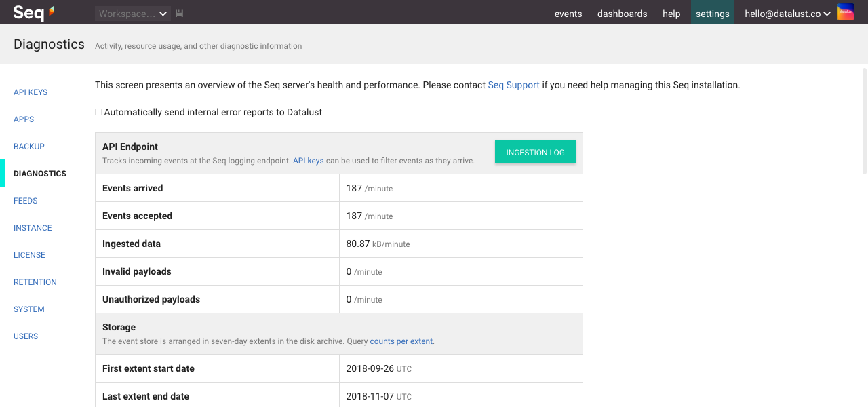Open Instance settings section
The width and height of the screenshot is (868, 407).
[33, 228]
